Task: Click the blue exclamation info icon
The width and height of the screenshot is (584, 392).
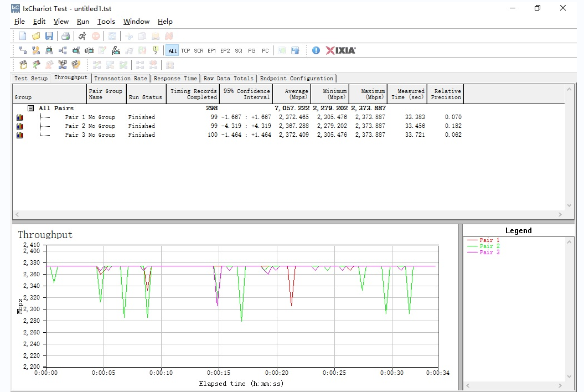Action: [316, 50]
